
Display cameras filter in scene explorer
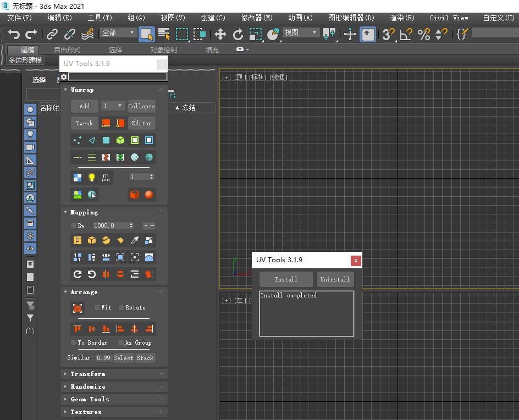coord(30,147)
